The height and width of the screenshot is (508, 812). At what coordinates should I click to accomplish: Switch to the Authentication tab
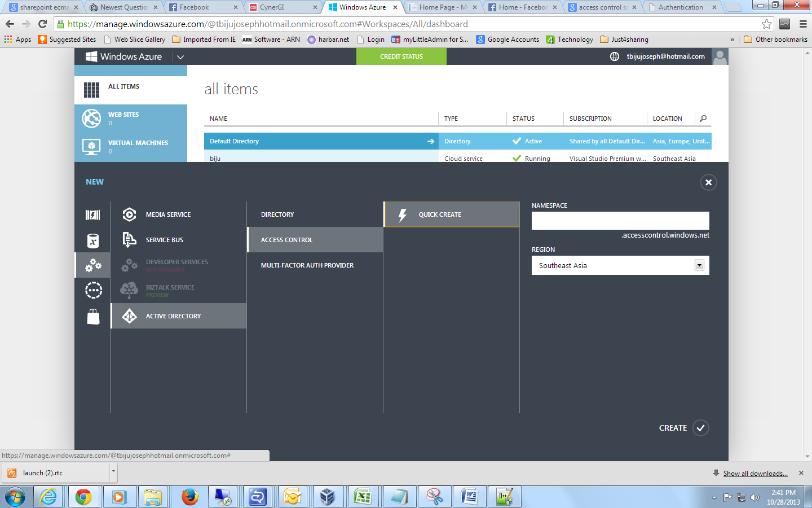pyautogui.click(x=683, y=7)
